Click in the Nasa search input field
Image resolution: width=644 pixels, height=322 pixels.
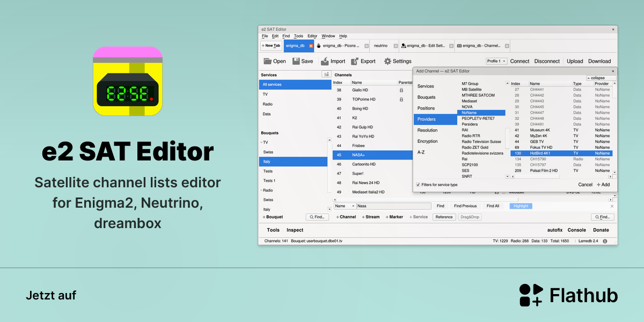tap(394, 206)
